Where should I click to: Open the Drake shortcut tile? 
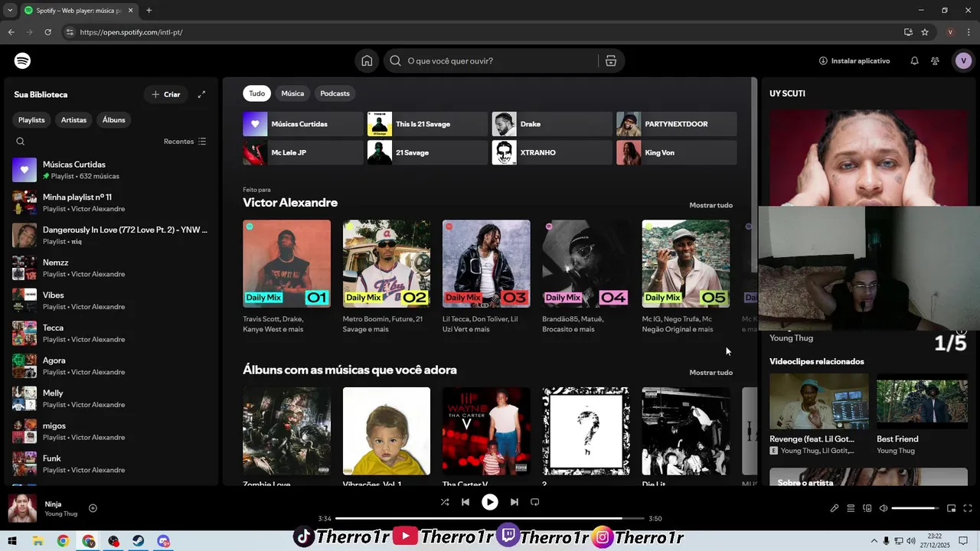[x=552, y=124]
